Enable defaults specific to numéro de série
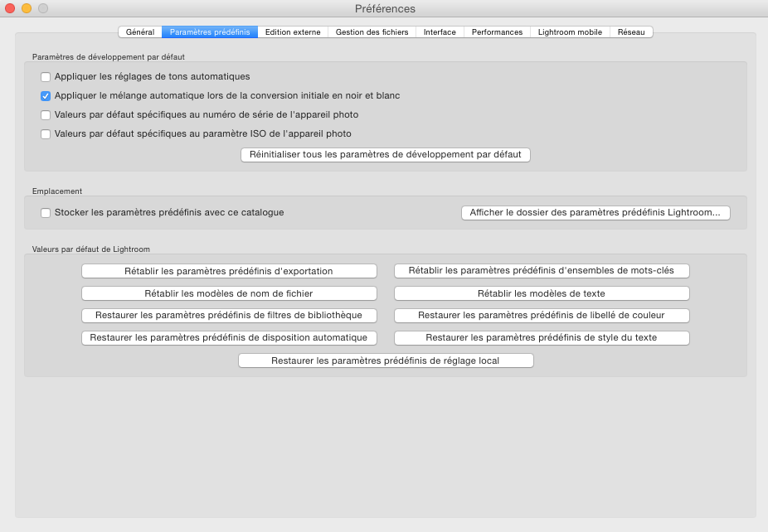768x532 pixels. pos(46,115)
